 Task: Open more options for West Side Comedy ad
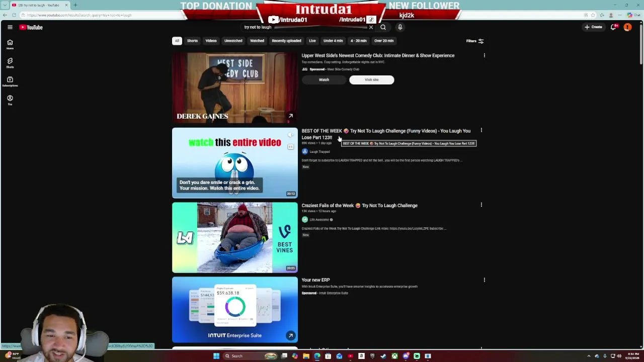pyautogui.click(x=484, y=55)
